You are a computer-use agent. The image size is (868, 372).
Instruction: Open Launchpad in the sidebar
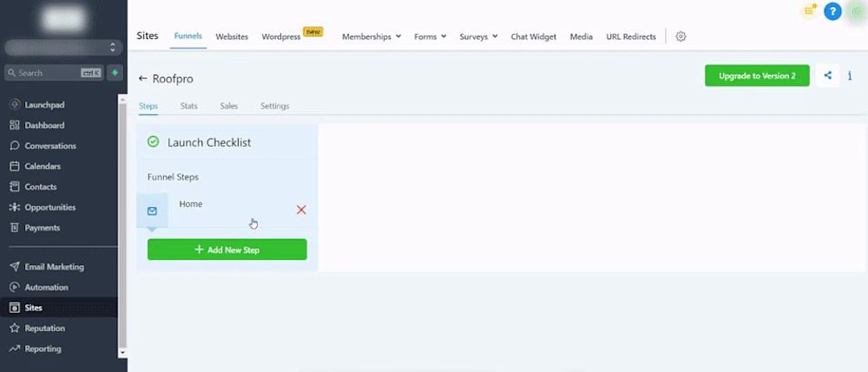(x=44, y=105)
